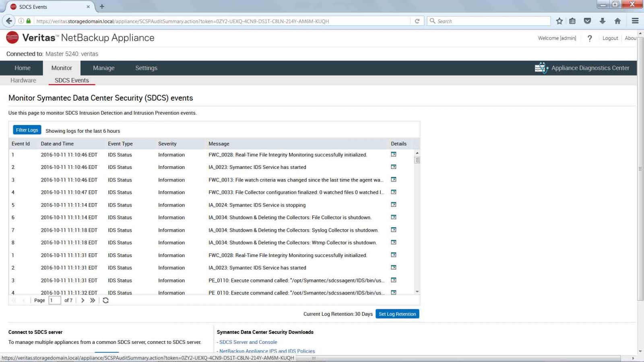Viewport: 644px width, 362px height.
Task: Open the Settings menu tab
Action: pyautogui.click(x=146, y=68)
